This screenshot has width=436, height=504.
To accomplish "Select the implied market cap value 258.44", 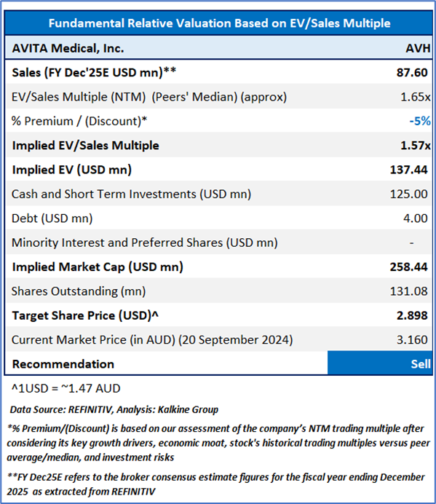I will click(x=408, y=267).
